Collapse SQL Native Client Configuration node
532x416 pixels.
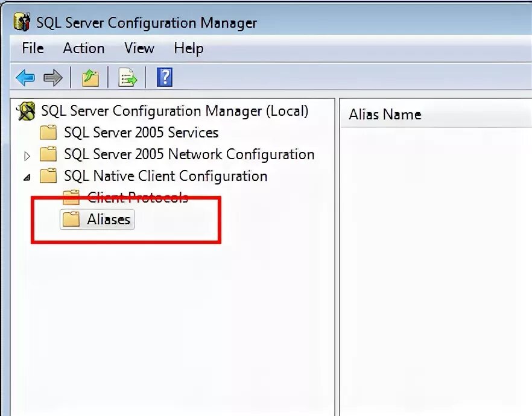pos(27,177)
